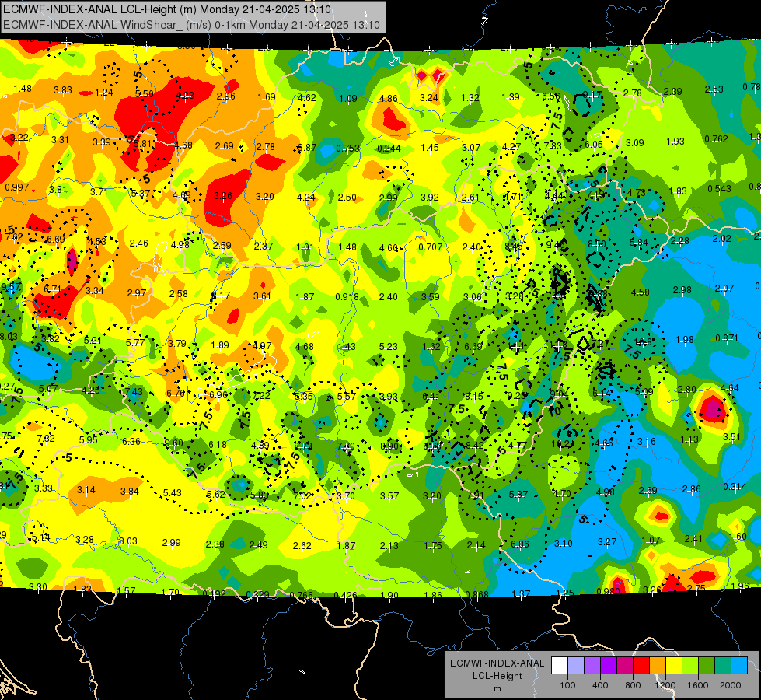Click the unit label 'm' in the legend
The image size is (761, 700).
point(497,688)
